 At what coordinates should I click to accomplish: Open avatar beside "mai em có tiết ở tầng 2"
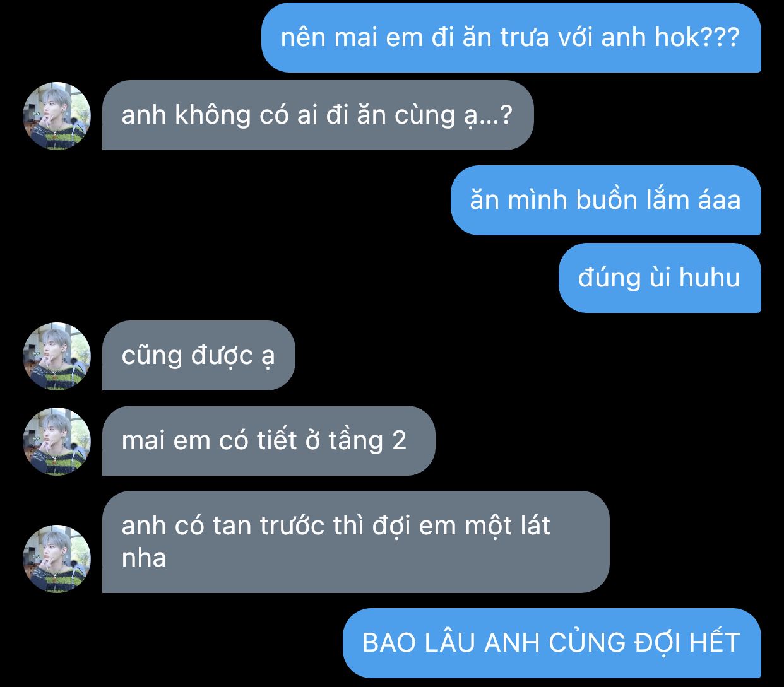coord(57,442)
